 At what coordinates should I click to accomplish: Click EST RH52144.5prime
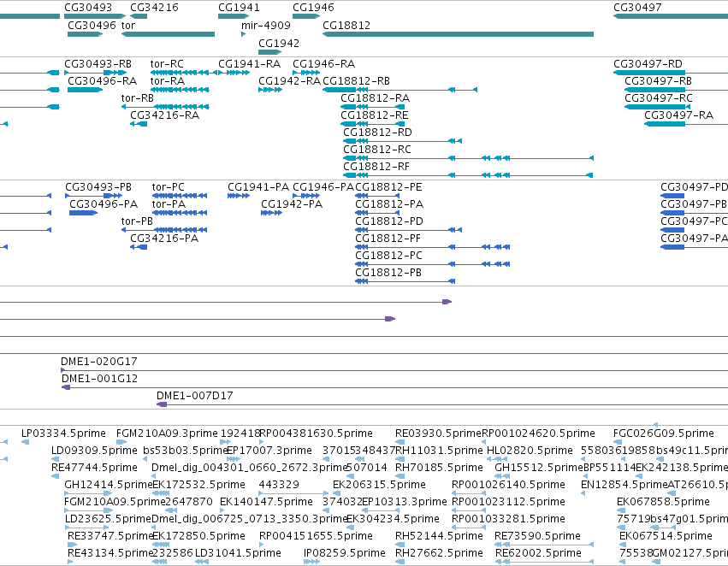pos(439,536)
